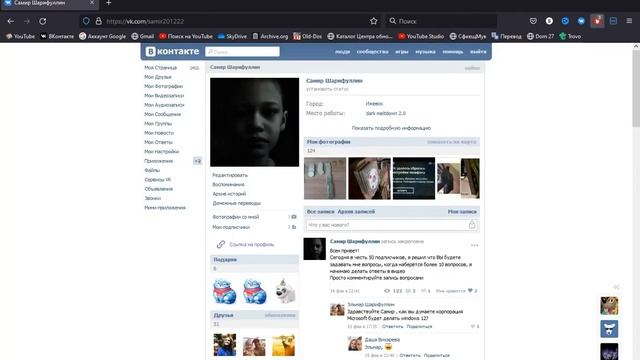Image resolution: width=640 pixels, height=360 pixels.
Task: Open Dom 27 bookmark
Action: (540, 36)
